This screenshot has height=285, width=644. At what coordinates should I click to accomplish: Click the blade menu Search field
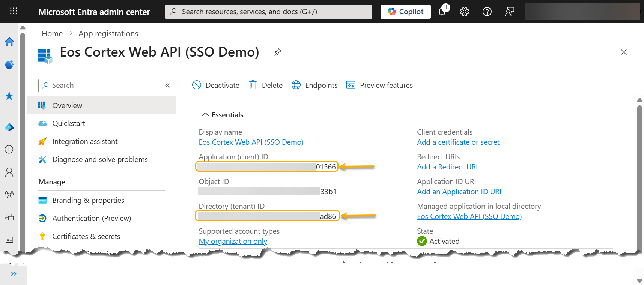97,85
